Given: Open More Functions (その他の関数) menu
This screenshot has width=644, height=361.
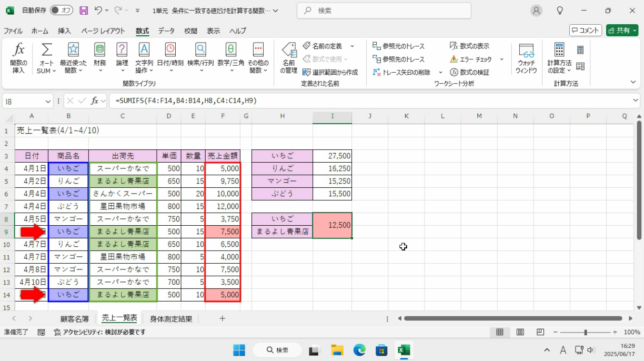Looking at the screenshot, I should (x=258, y=58).
